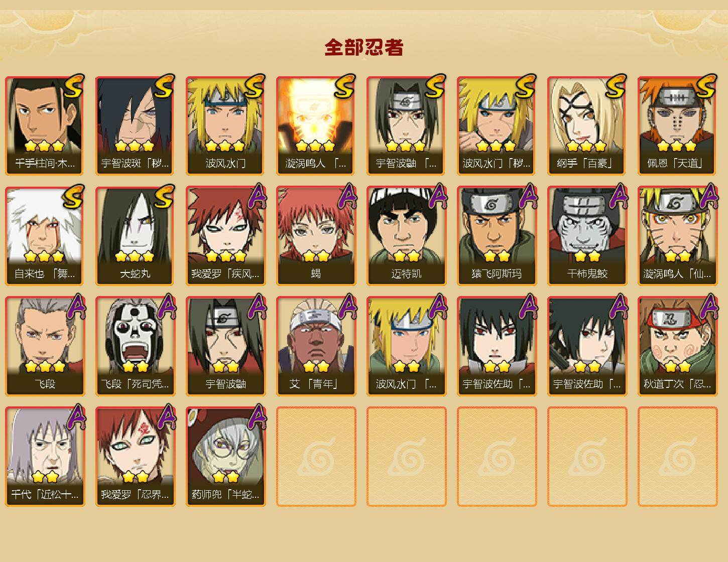
Task: Click the last empty ninja slot
Action: click(x=678, y=457)
